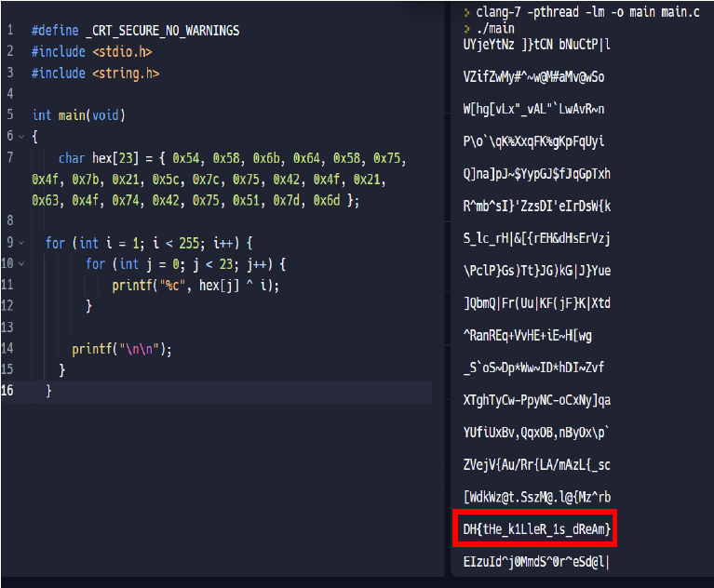The image size is (714, 588).
Task: Click the console output line starting with P\o`\qK
Action: (533, 141)
